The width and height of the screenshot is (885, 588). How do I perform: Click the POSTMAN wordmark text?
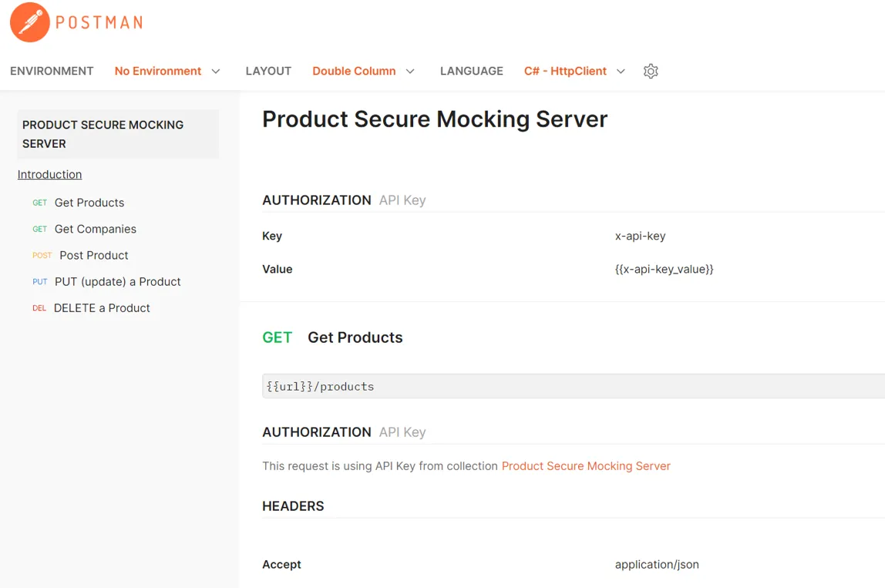point(99,22)
